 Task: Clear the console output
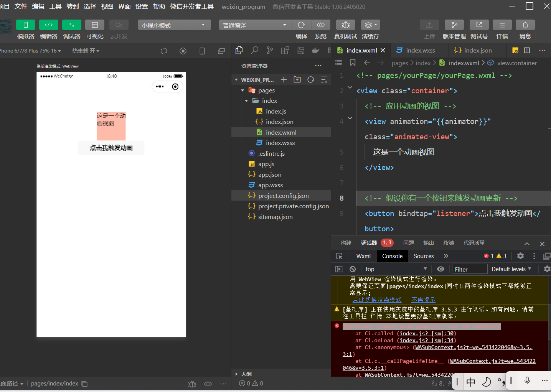click(x=353, y=269)
